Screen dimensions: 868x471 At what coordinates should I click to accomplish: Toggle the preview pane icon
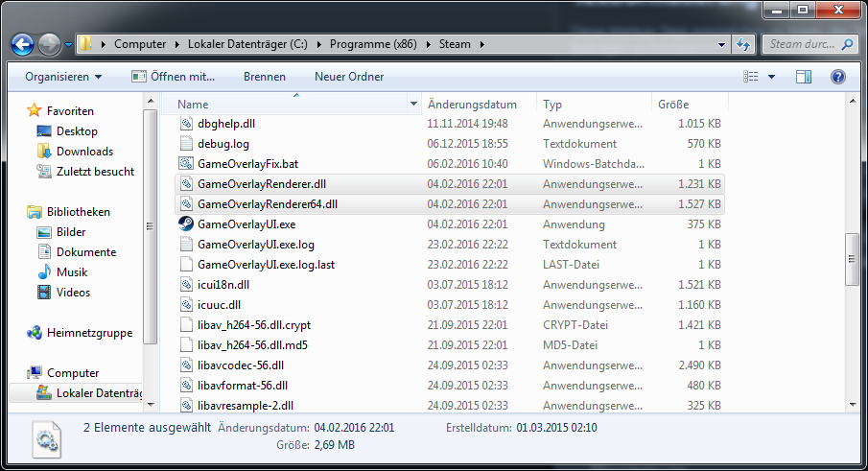click(803, 77)
